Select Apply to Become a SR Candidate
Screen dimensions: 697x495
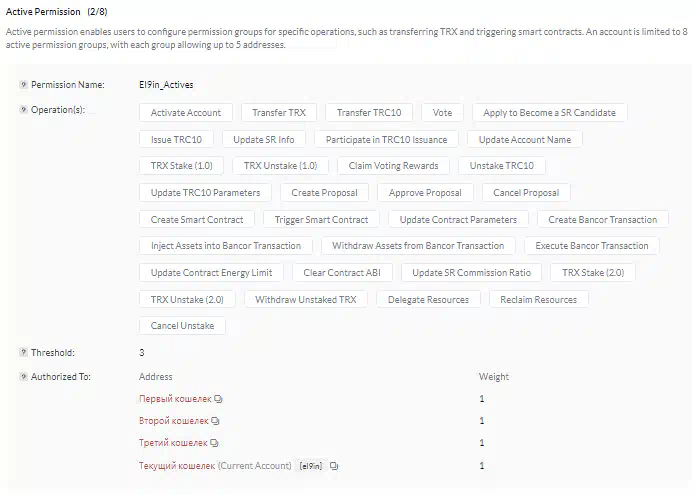pyautogui.click(x=549, y=113)
